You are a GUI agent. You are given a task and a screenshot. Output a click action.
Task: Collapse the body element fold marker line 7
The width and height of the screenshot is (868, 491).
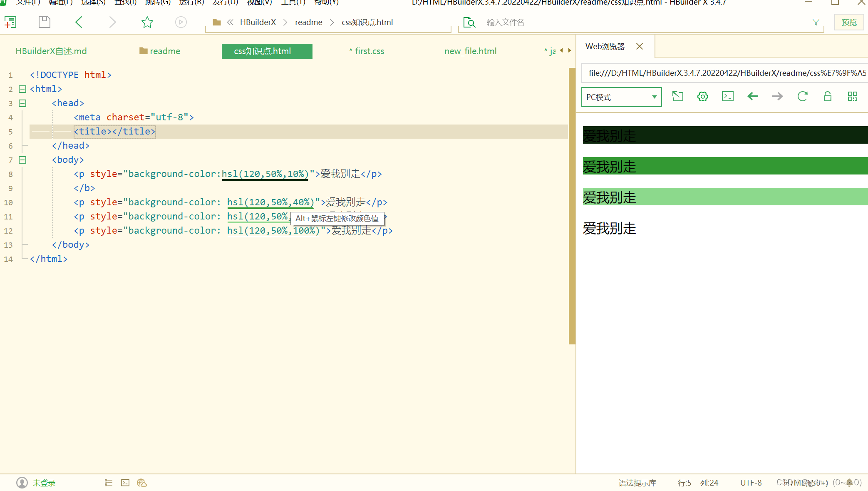22,160
